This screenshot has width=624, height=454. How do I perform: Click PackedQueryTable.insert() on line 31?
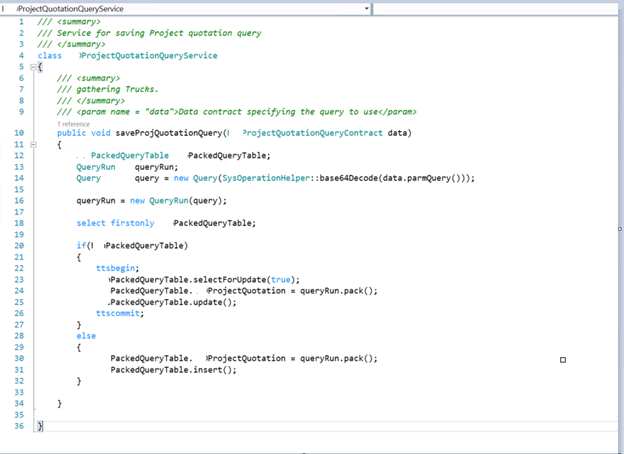pyautogui.click(x=172, y=370)
